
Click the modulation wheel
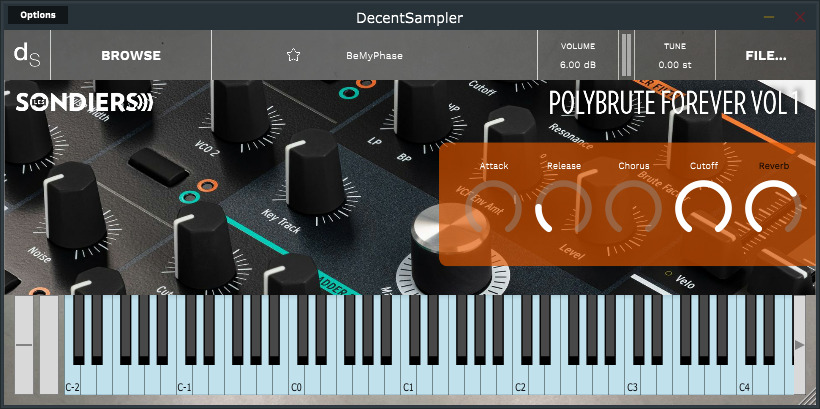pos(48,346)
